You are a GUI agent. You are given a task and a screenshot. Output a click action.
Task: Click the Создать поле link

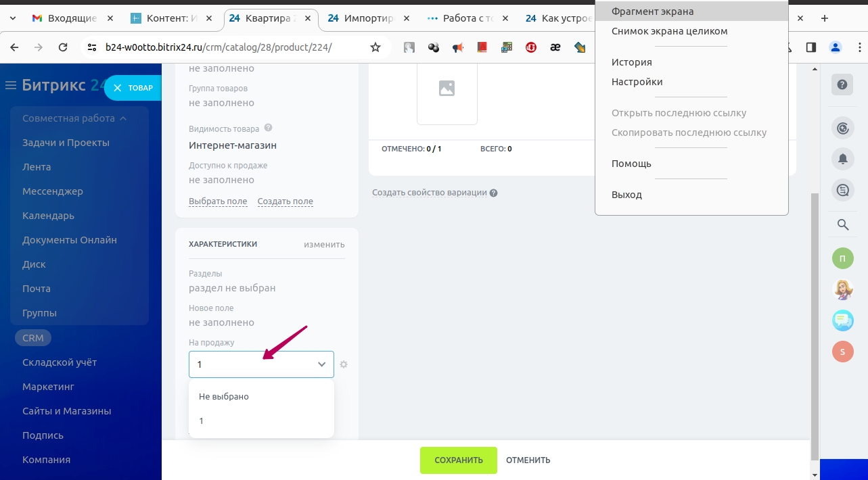(x=285, y=201)
